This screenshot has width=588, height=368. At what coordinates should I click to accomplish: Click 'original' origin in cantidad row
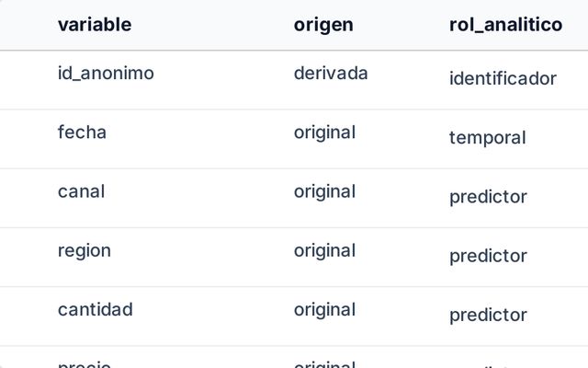click(324, 310)
